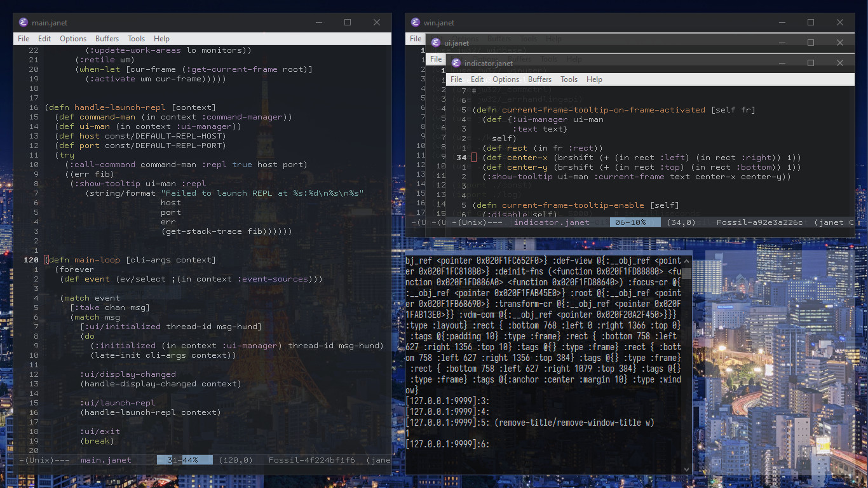Screen dimensions: 868x488
Task: Close the indicator.janet window
Action: [841, 63]
